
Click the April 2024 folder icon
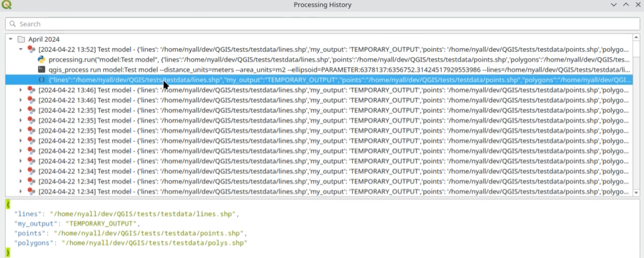click(21, 39)
